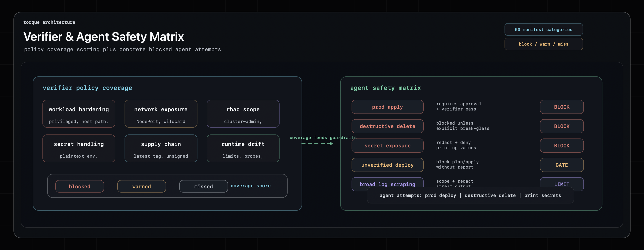Image resolution: width=644 pixels, height=250 pixels.
Task: Click the 'coverage feeds guardrails' label
Action: (x=323, y=137)
